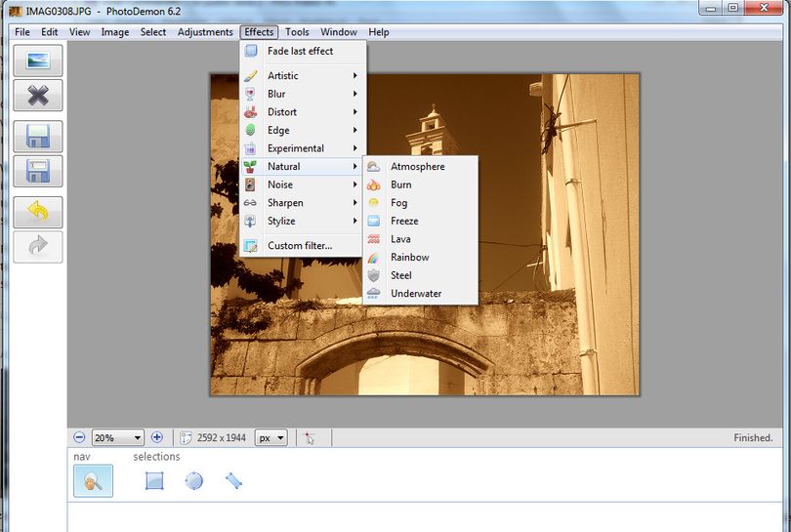Viewport: 791px width, 532px height.
Task: Select the rectangle selection tool
Action: [154, 480]
